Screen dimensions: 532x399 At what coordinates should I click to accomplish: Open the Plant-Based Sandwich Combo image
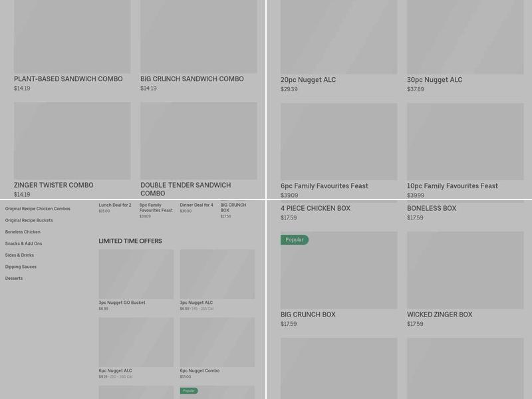click(72, 37)
